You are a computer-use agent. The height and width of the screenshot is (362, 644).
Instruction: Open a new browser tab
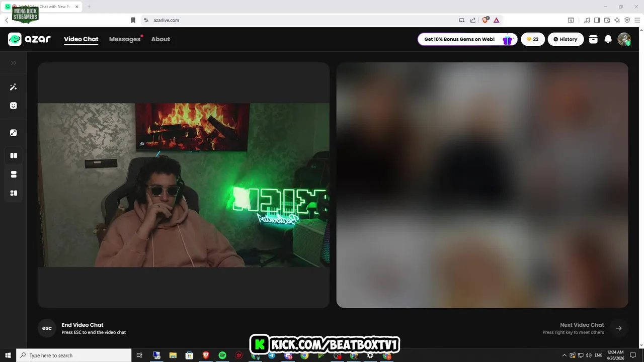click(89, 7)
